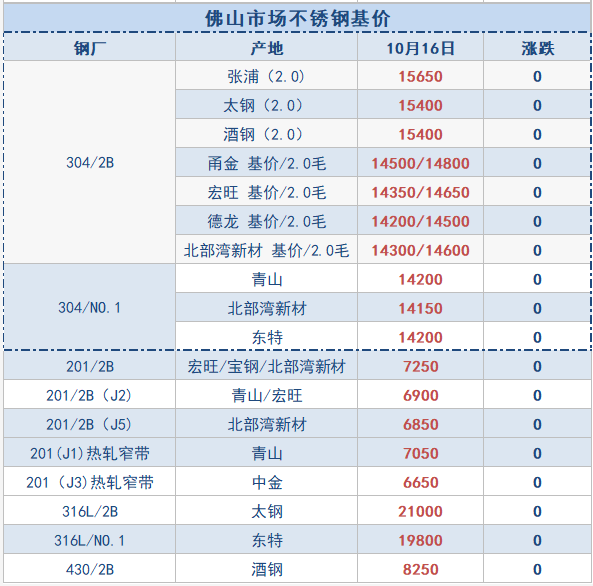The height and width of the screenshot is (586, 593).
Task: Select the 14500/14800 price cell
Action: [420, 163]
